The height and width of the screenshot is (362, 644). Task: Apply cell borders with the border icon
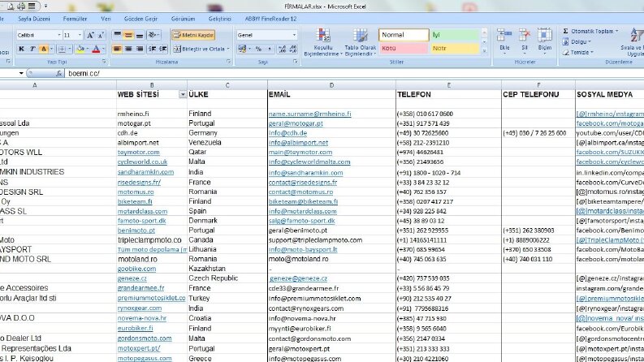(62, 49)
